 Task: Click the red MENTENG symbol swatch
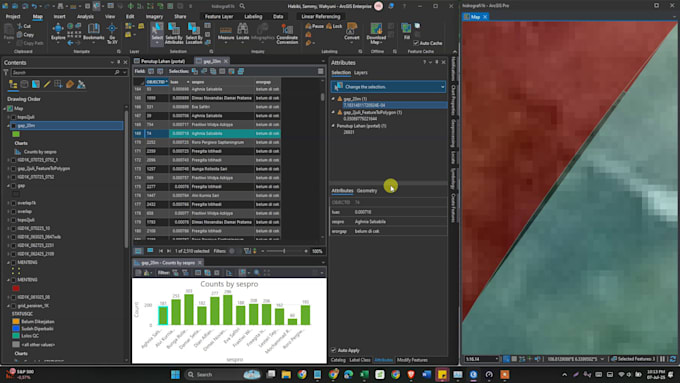(x=16, y=288)
